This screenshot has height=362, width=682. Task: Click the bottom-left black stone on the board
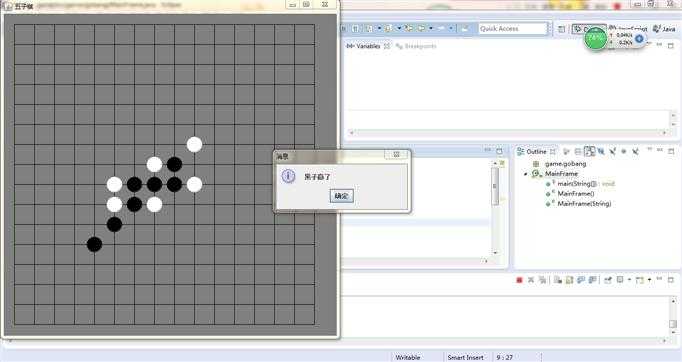[94, 244]
